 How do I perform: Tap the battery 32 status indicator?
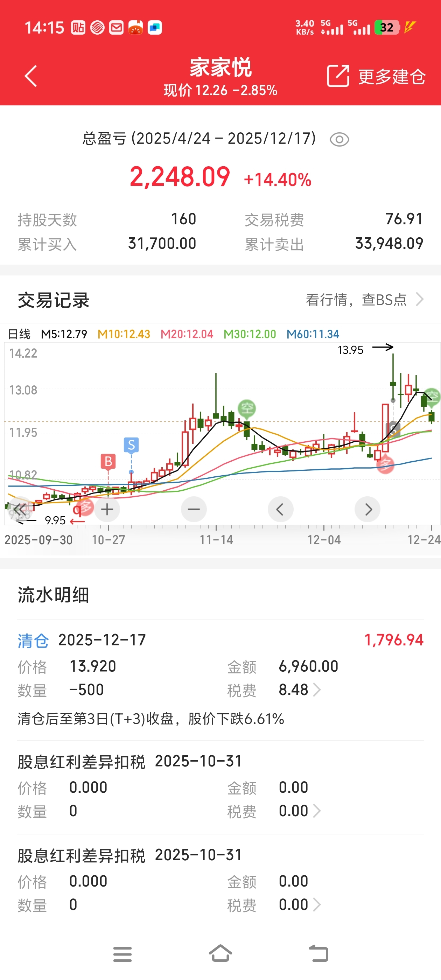tap(387, 27)
